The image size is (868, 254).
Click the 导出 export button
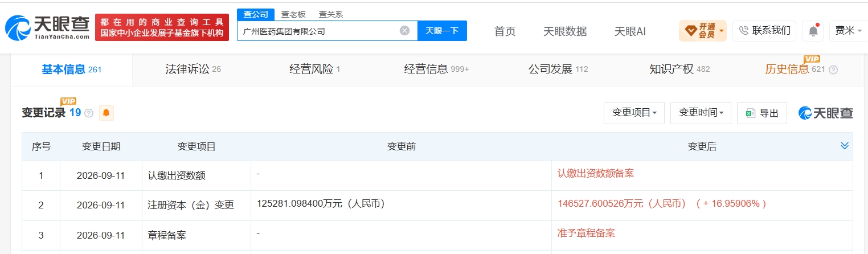[x=762, y=113]
